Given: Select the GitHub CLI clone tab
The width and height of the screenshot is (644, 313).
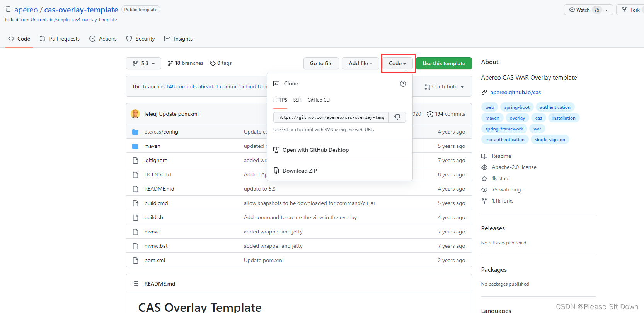Looking at the screenshot, I should 319,100.
